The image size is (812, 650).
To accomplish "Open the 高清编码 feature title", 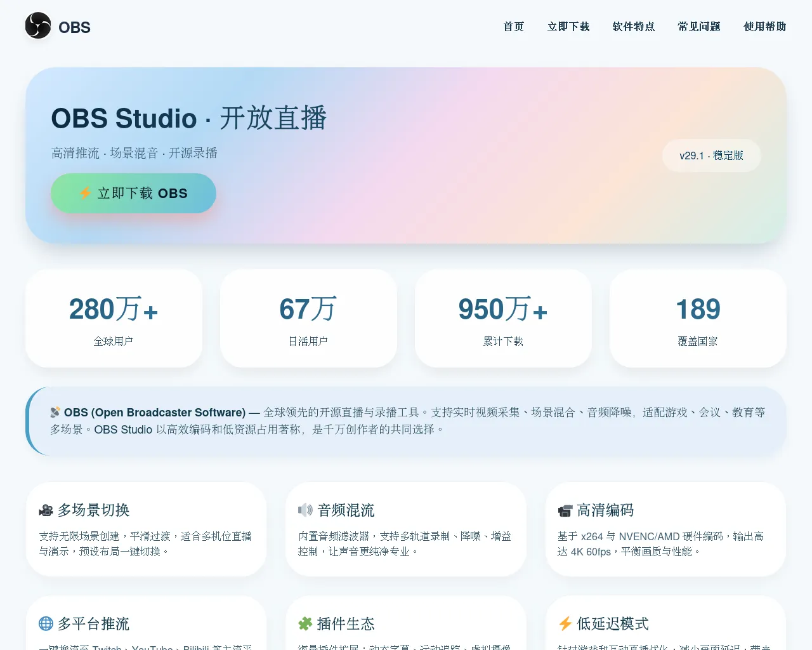I will point(605,510).
